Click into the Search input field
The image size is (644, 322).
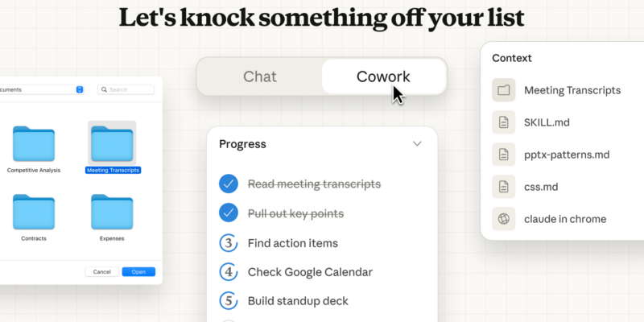pos(129,90)
